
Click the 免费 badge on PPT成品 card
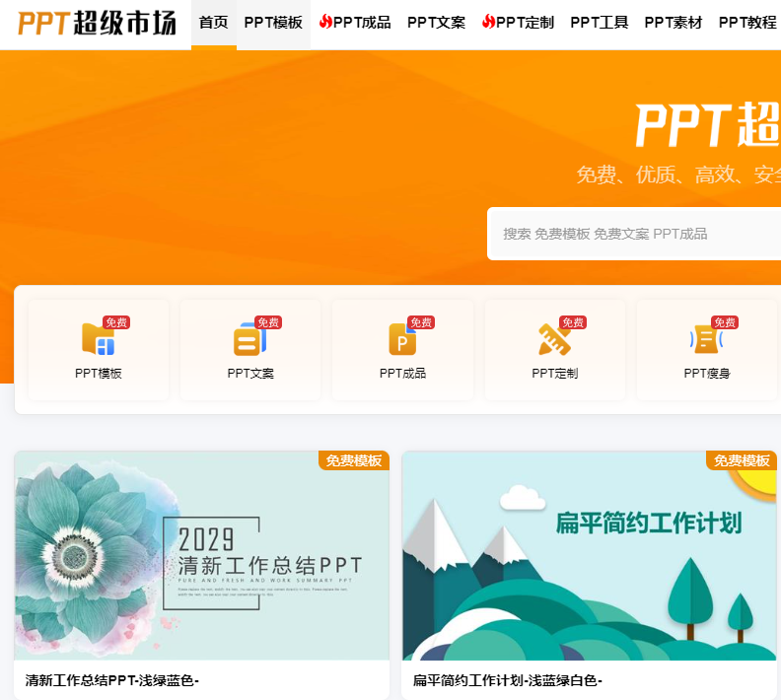421,322
